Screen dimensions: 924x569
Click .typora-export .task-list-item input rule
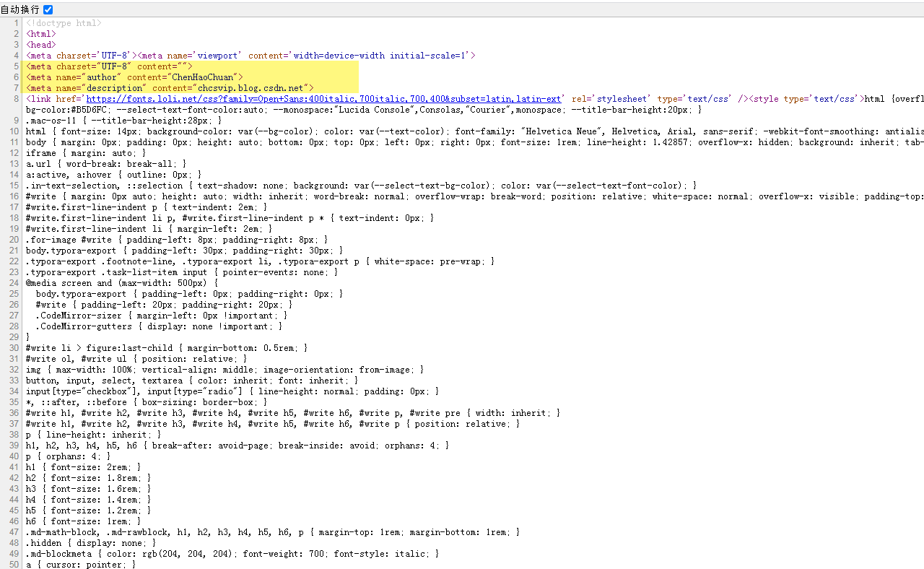pos(182,272)
